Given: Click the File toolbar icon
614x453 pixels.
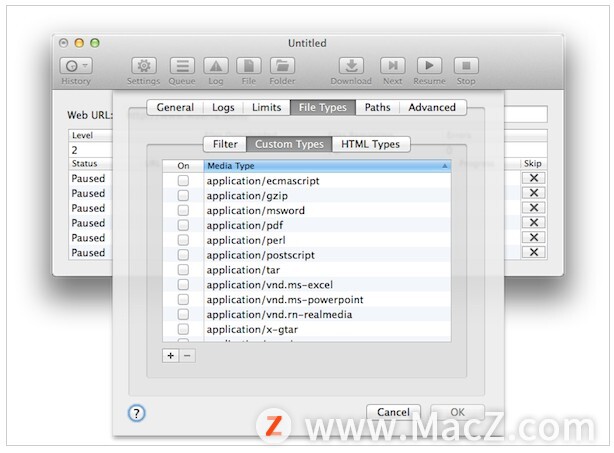Looking at the screenshot, I should pyautogui.click(x=249, y=66).
